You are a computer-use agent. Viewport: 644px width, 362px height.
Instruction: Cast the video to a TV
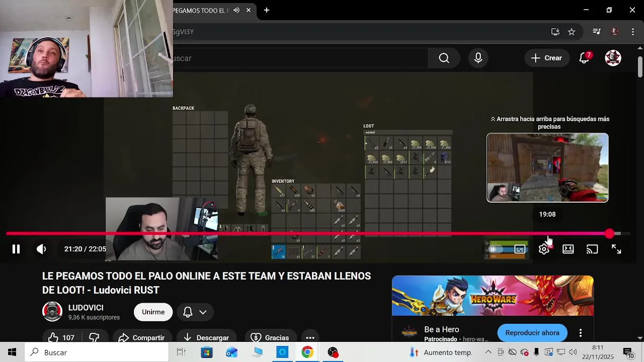click(592, 249)
